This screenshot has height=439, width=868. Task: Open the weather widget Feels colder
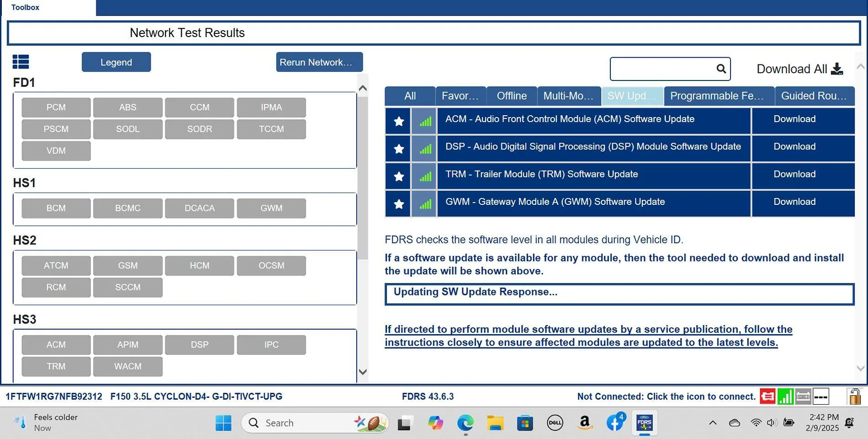[x=46, y=423]
